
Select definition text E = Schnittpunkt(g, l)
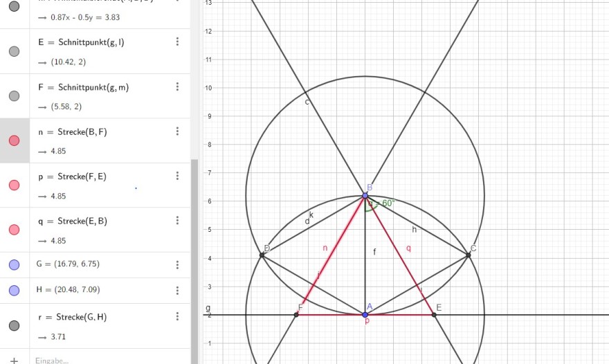pyautogui.click(x=81, y=42)
